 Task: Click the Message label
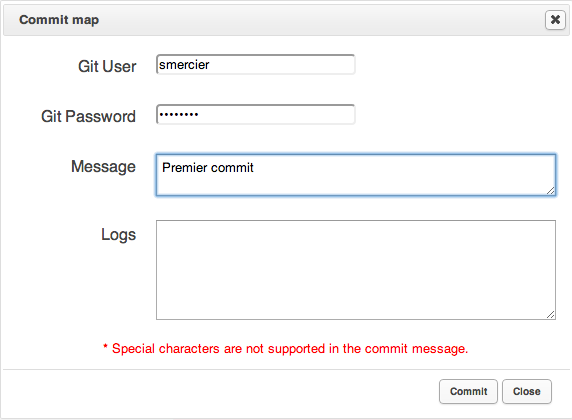[103, 167]
